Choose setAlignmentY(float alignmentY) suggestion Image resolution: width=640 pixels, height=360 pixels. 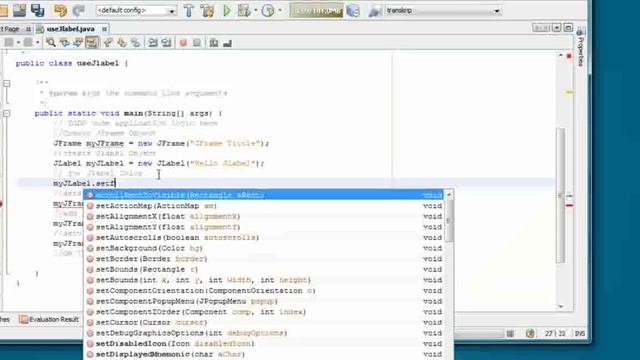pyautogui.click(x=264, y=227)
